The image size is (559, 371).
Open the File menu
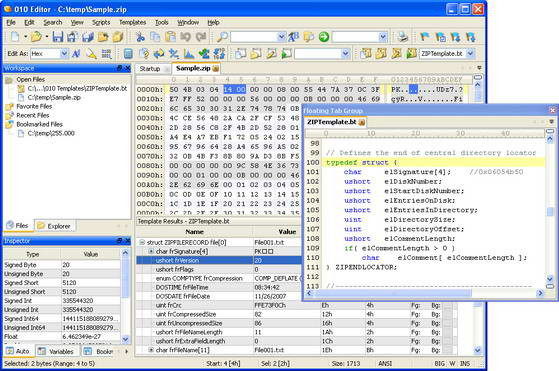pyautogui.click(x=11, y=22)
